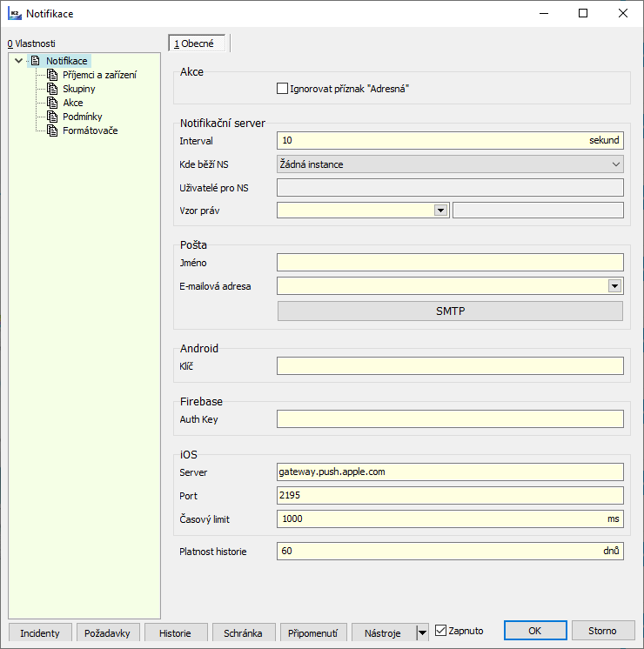Collapse the Notifikace tree node

(18, 61)
